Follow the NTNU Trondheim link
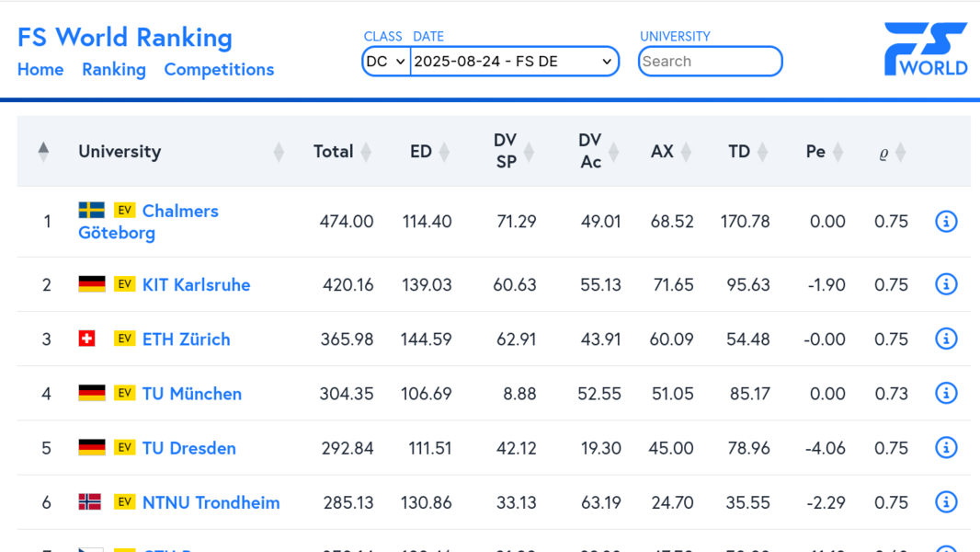This screenshot has width=980, height=552. pyautogui.click(x=211, y=503)
